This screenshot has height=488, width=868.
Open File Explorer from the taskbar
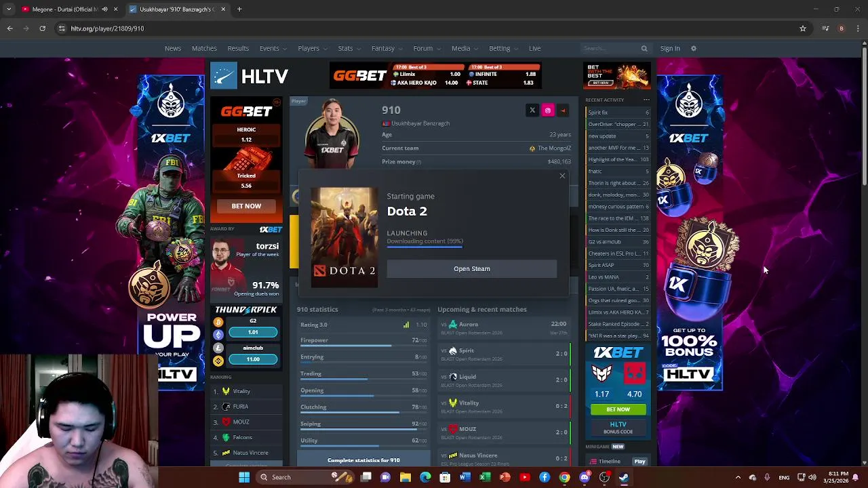point(405,477)
